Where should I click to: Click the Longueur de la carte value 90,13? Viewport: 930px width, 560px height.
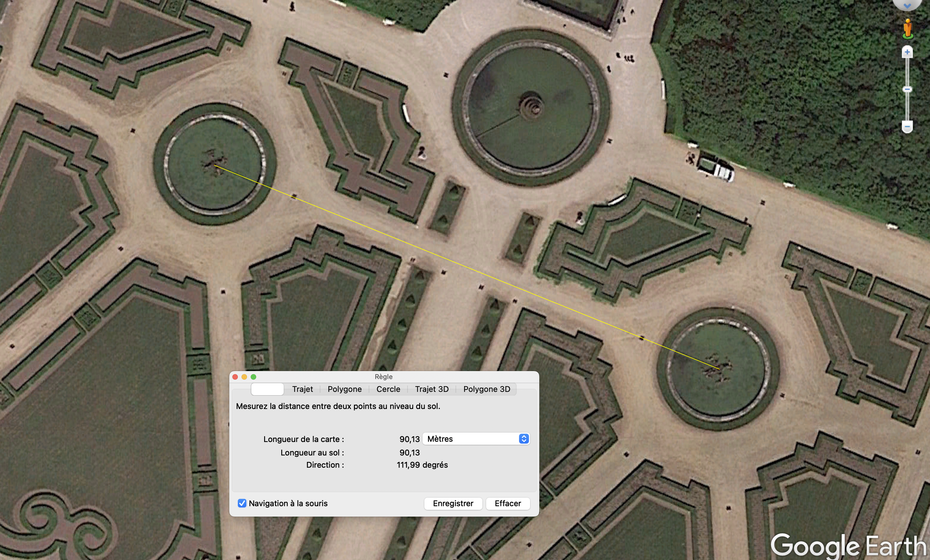point(410,439)
